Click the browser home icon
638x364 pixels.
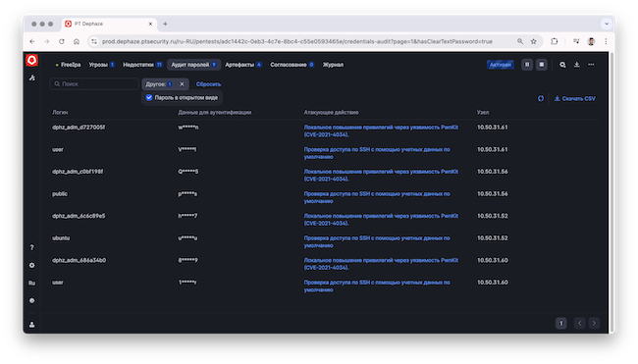[77, 41]
